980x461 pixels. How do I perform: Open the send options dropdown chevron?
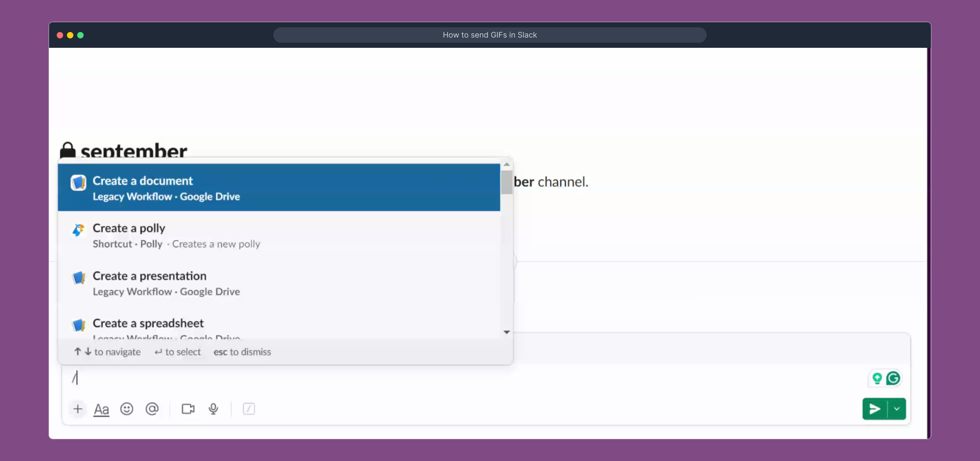(x=897, y=409)
